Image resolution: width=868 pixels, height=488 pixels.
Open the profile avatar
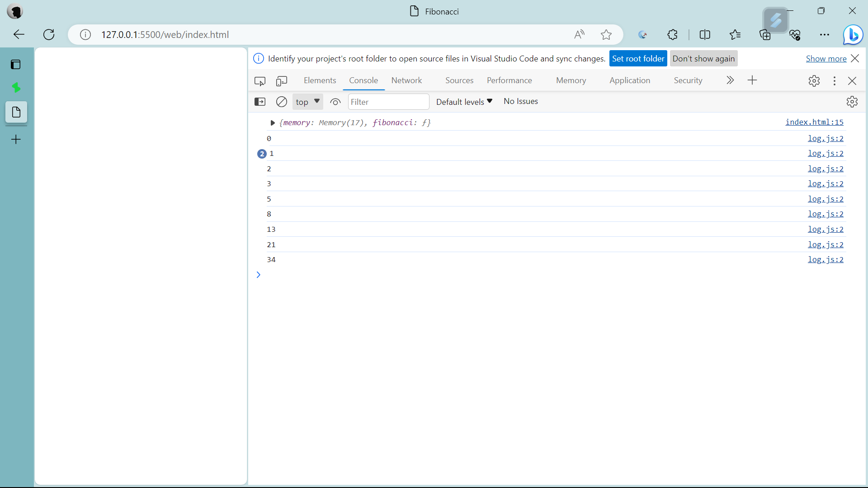[x=15, y=11]
